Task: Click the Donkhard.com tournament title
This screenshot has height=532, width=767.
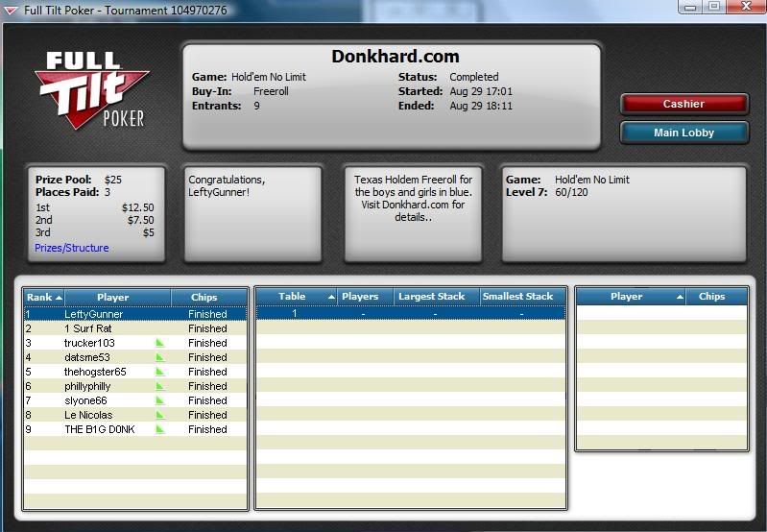Action: click(x=395, y=57)
